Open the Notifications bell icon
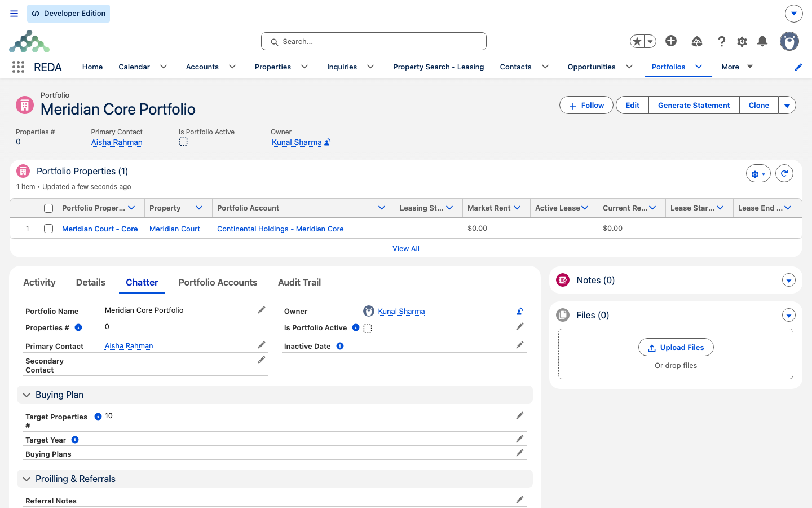812x508 pixels. pyautogui.click(x=762, y=41)
